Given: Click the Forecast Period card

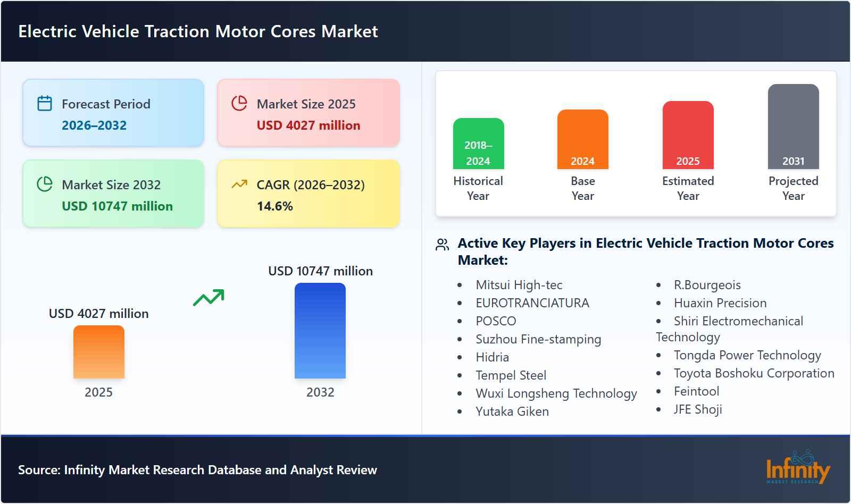Looking at the screenshot, I should coord(113,112).
